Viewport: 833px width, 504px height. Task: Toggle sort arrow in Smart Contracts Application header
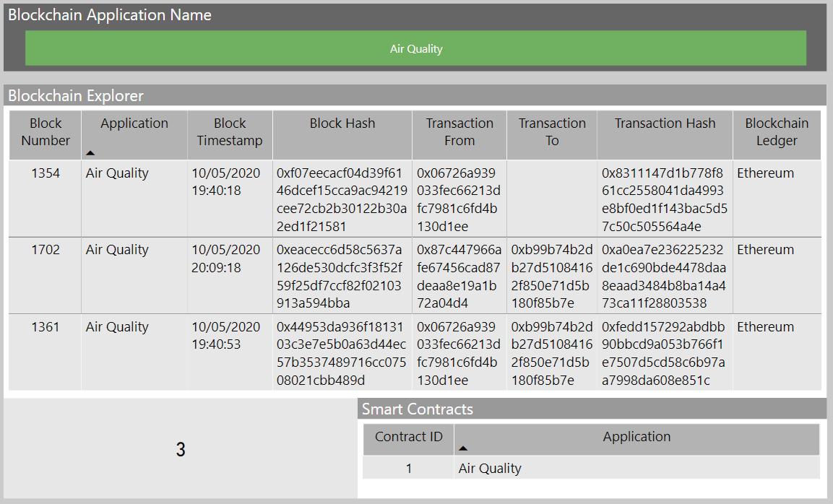pyautogui.click(x=463, y=449)
